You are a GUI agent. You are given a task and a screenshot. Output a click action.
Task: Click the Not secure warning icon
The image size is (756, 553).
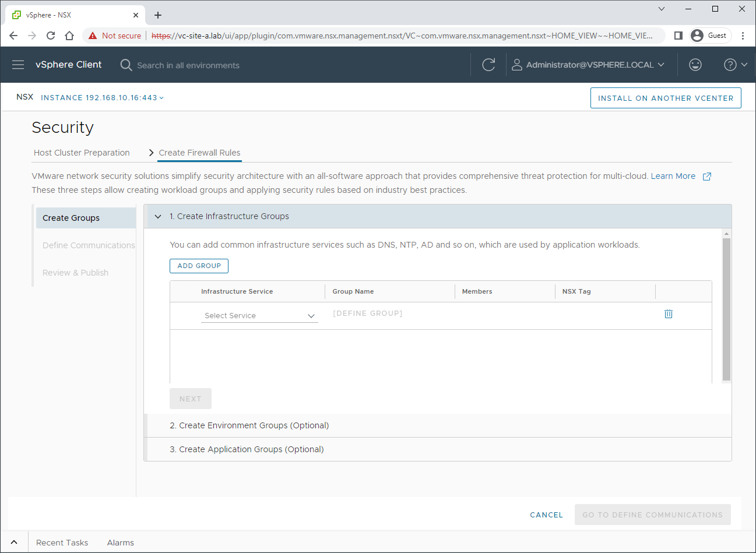93,36
